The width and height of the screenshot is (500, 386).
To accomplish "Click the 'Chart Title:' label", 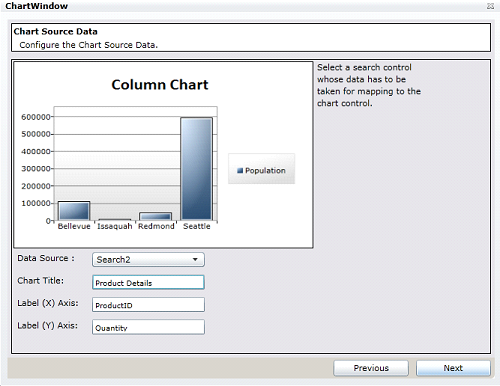I will (40, 281).
